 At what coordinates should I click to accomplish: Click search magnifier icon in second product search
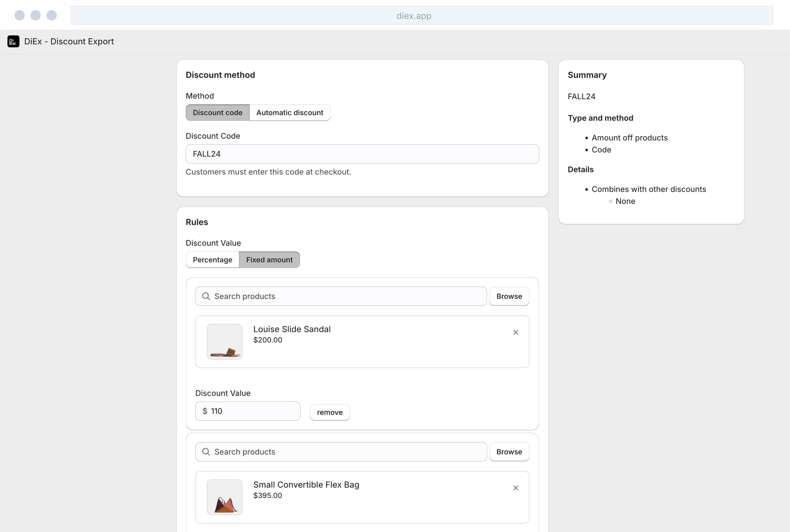pos(206,452)
